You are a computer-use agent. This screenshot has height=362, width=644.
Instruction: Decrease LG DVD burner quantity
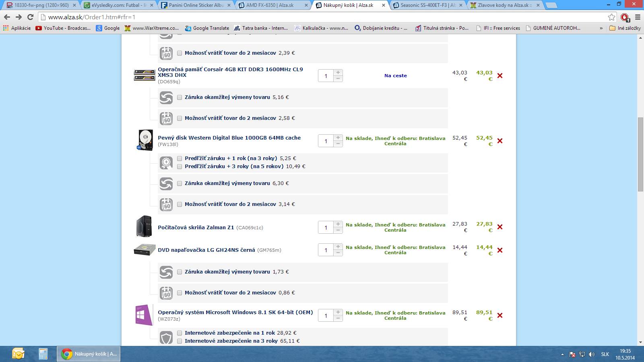338,253
